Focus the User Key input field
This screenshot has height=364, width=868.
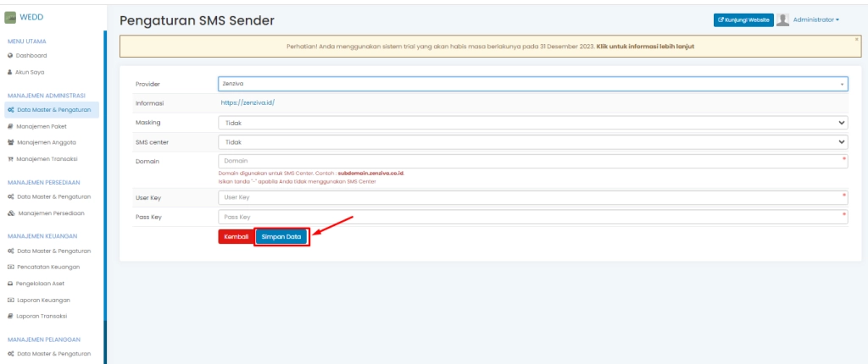pos(533,197)
